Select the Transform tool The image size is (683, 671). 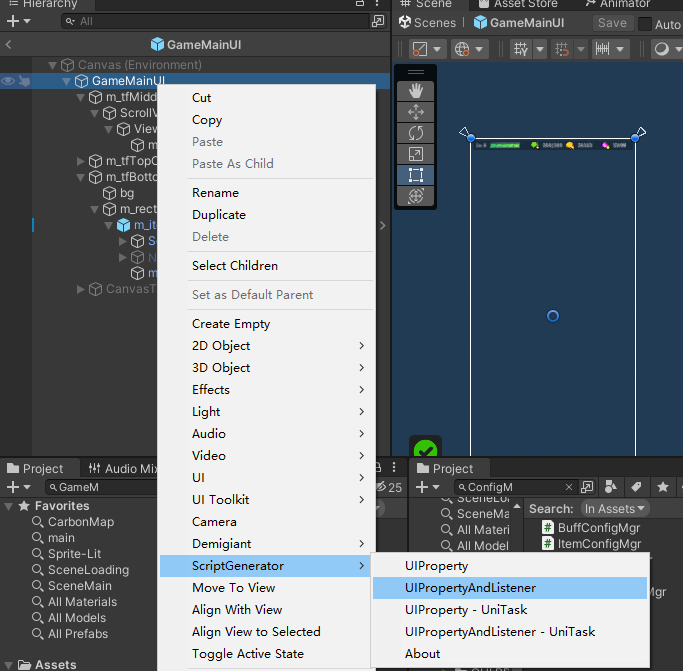416,196
